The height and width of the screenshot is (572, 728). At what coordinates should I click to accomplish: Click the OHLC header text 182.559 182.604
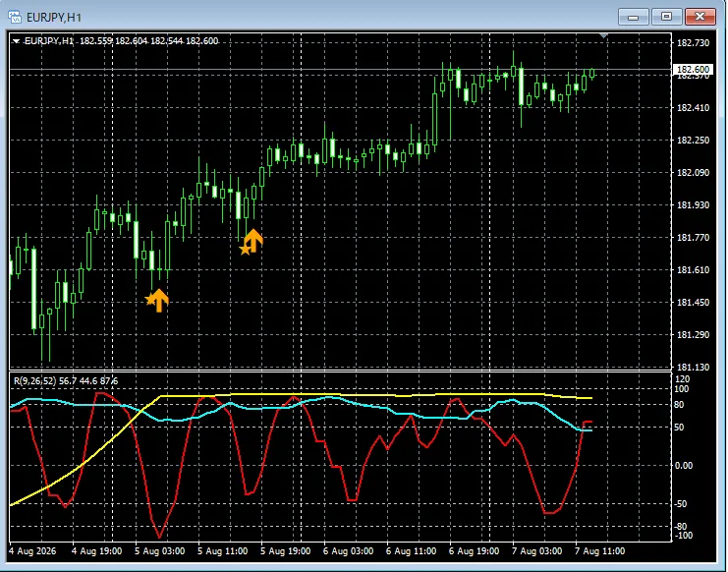(113, 41)
